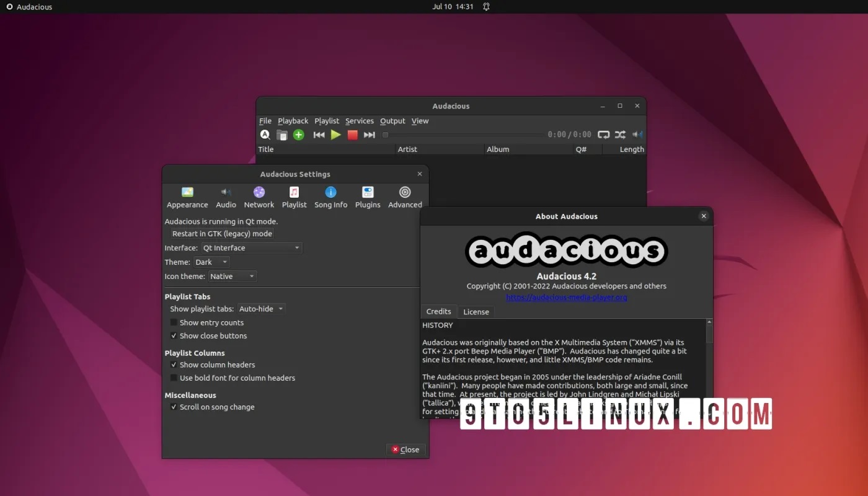The image size is (868, 496).
Task: Skip to previous track button
Action: pos(319,135)
